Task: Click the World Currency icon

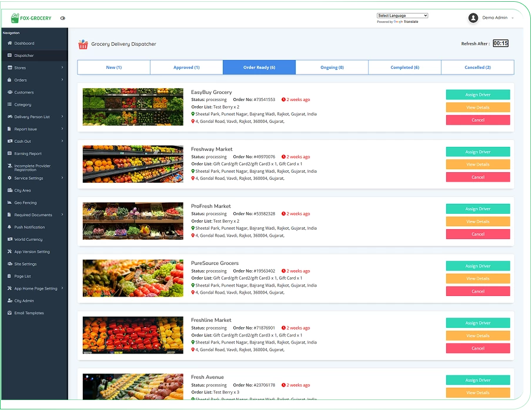Action: pos(9,239)
